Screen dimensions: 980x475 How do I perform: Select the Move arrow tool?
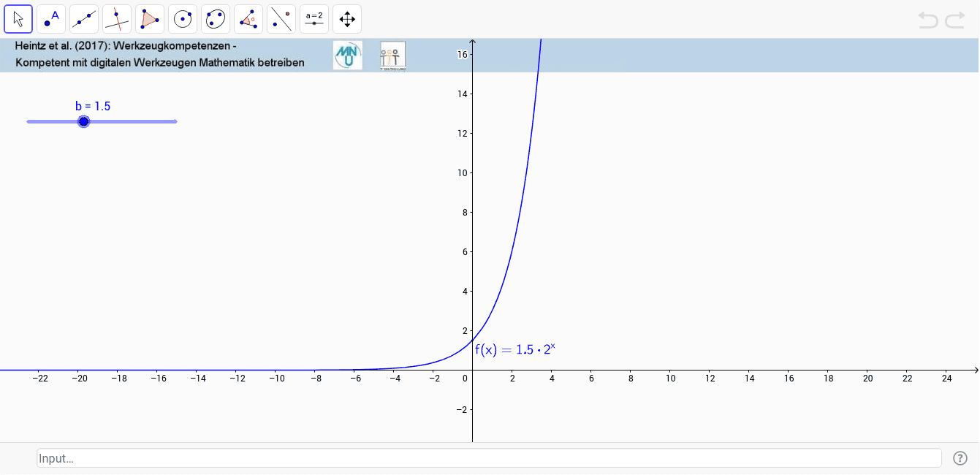click(18, 19)
